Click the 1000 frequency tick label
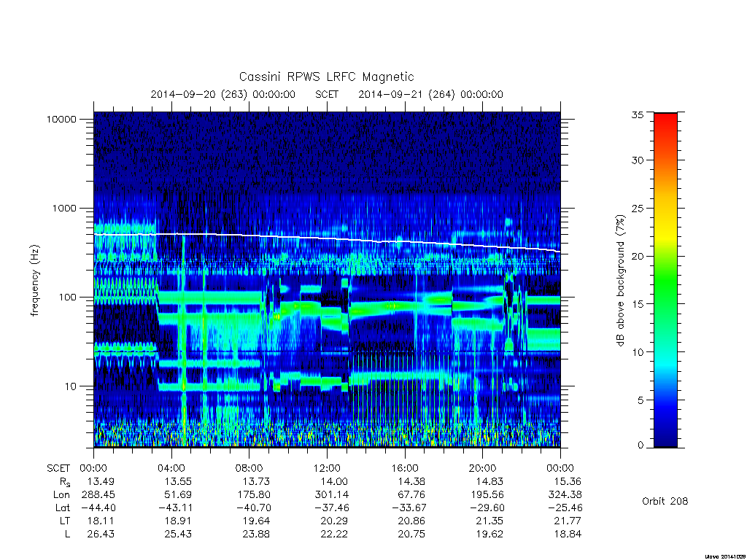 64,209
